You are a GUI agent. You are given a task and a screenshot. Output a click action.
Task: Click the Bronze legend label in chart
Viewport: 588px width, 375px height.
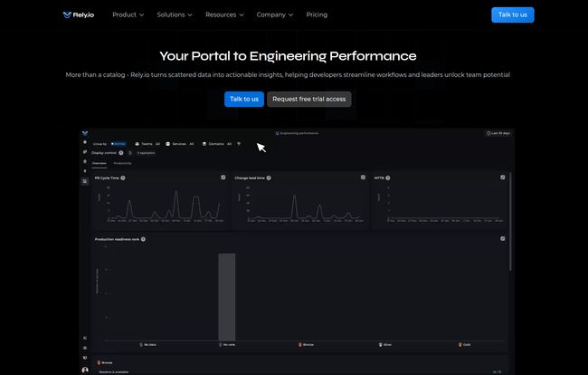coord(306,344)
